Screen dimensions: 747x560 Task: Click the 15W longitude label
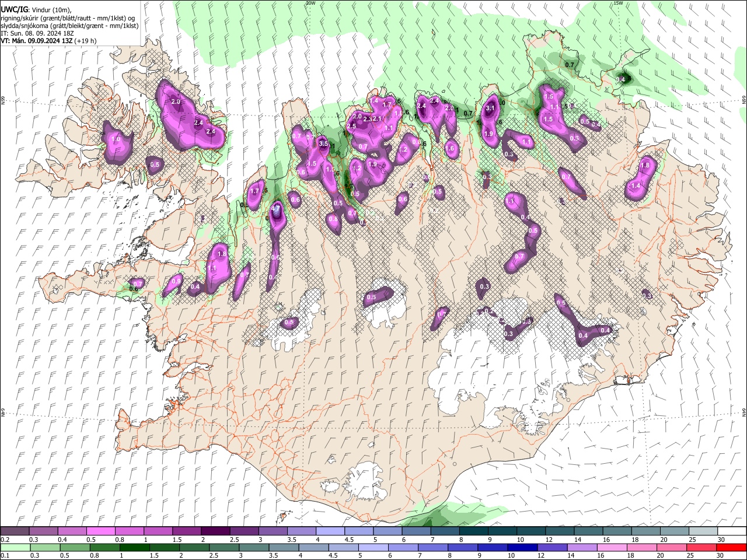click(619, 3)
